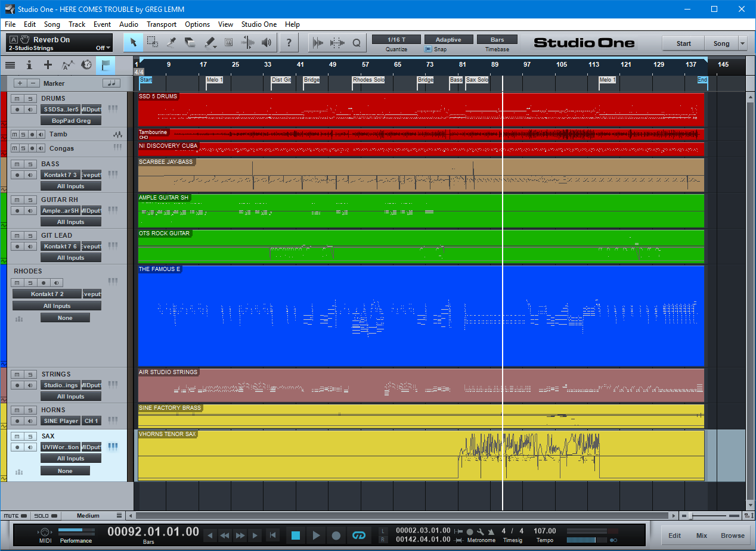Click the tempo track clock icon
This screenshot has width=756, height=551.
(x=86, y=65)
